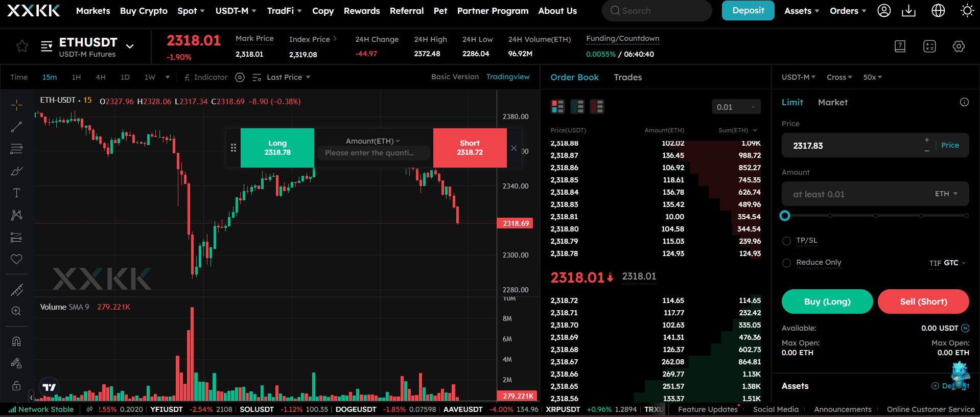Screen dimensions: 980x417
Task: Enable the TP/SL option
Action: (x=786, y=241)
